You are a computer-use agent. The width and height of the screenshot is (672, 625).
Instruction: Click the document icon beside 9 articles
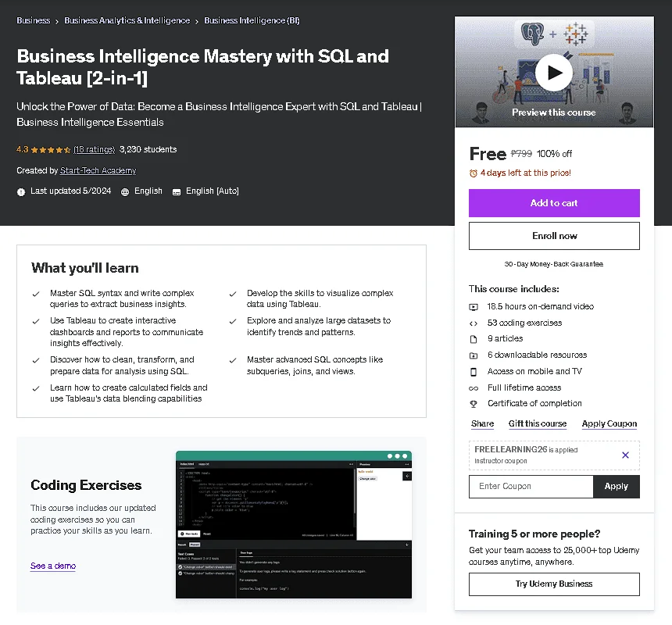point(474,339)
